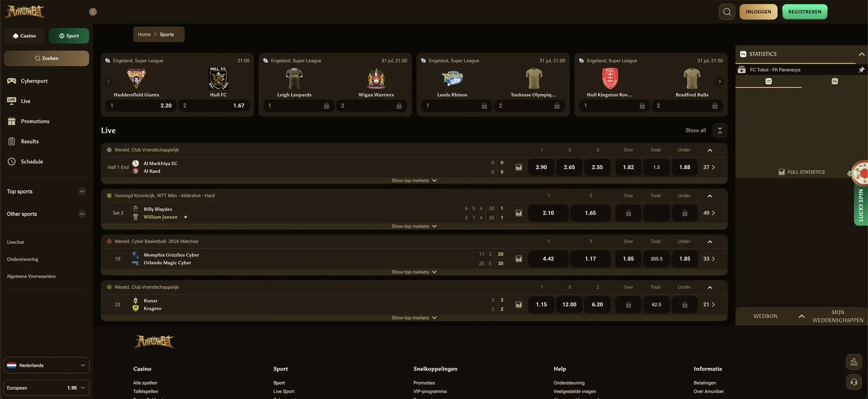Open Livechat in the sidebar

click(15, 242)
